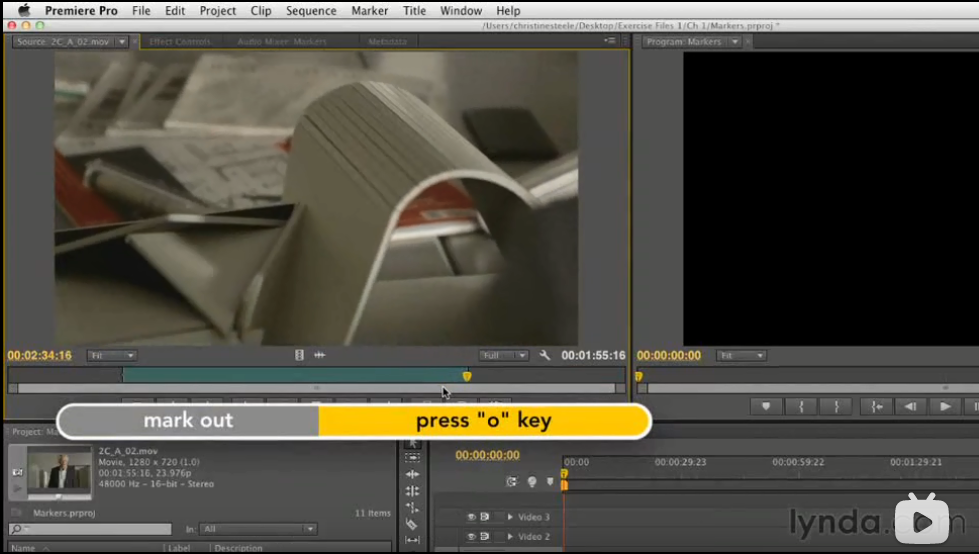
Task: Click the Add Marker button in Program monitor
Action: (768, 406)
